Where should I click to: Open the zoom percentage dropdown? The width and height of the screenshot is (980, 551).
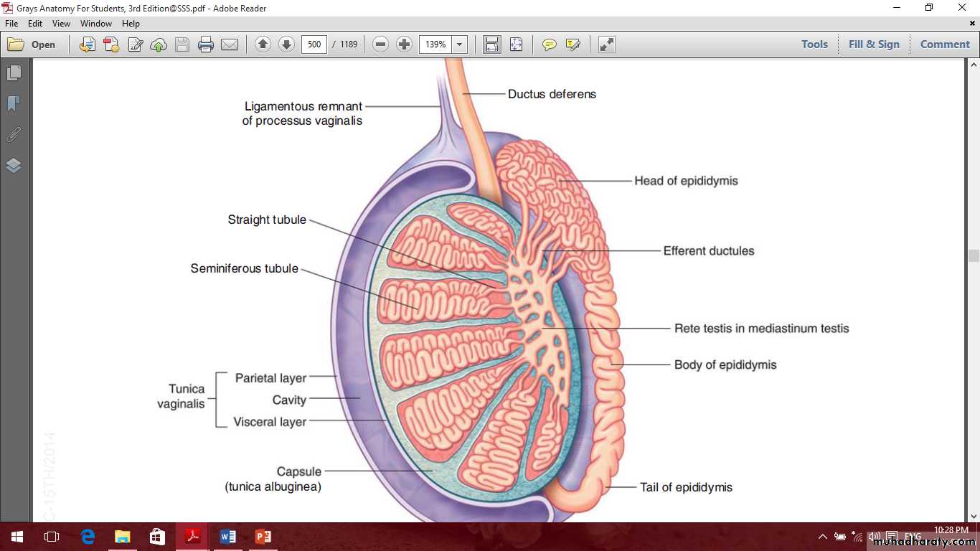point(460,44)
